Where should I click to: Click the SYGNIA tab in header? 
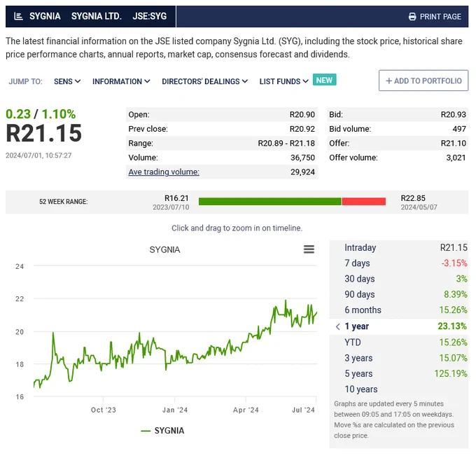45,16
